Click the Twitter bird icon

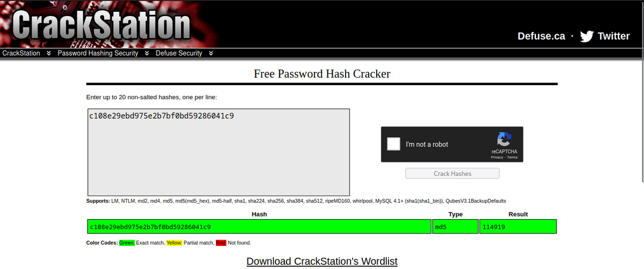[x=587, y=36]
